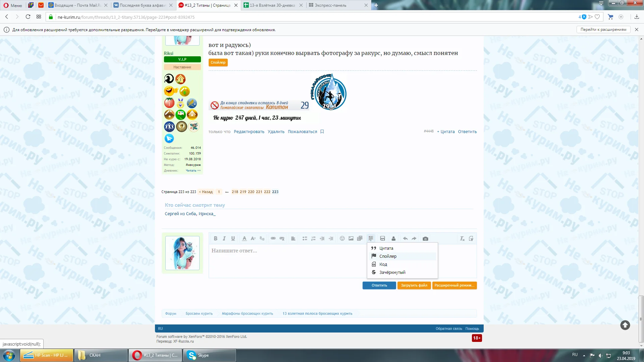Click the insert link icon
The image size is (644, 362).
[x=273, y=239]
